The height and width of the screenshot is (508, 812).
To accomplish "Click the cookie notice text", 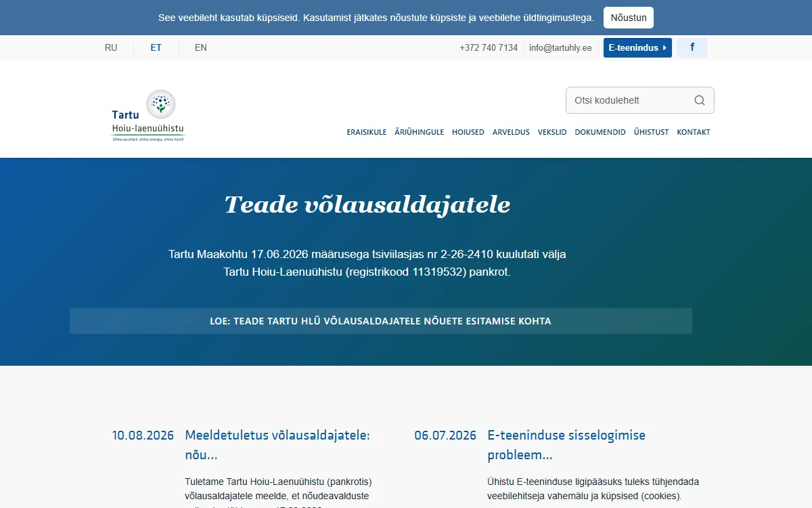I will 376,18.
